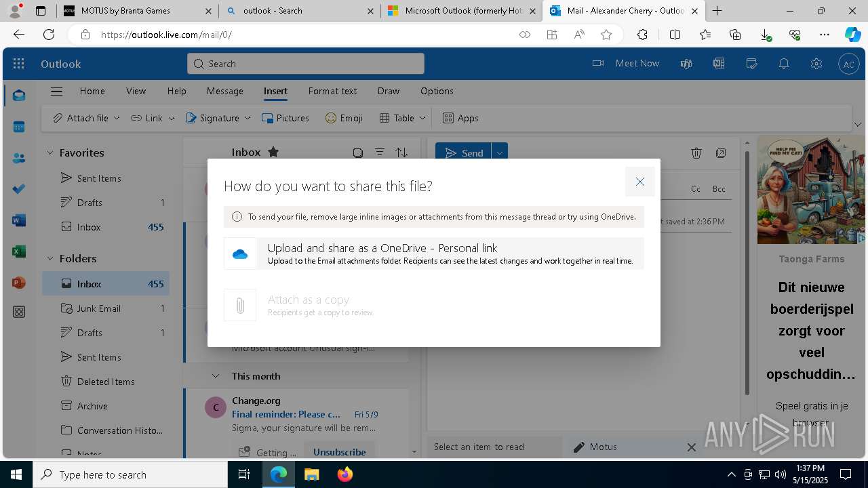The image size is (868, 488).
Task: Expand the Attach file dropdown arrow
Action: tap(117, 118)
